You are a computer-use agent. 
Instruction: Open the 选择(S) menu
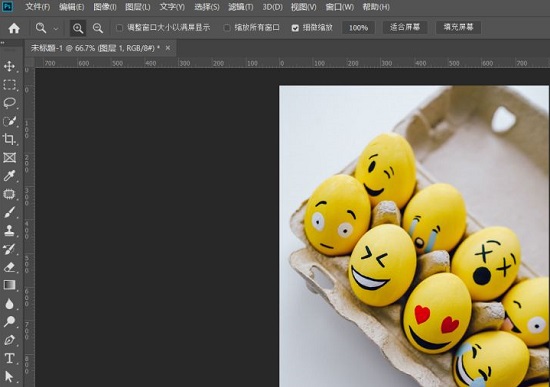[207, 7]
